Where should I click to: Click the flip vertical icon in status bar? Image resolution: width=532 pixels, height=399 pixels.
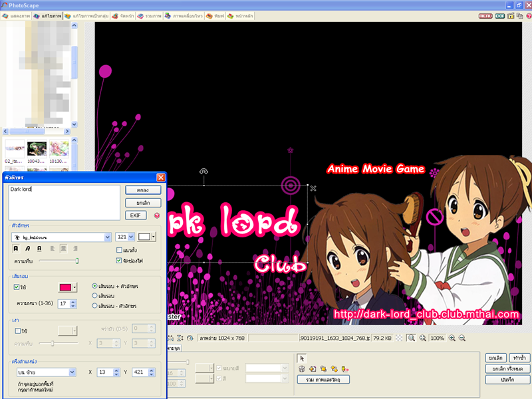click(180, 338)
